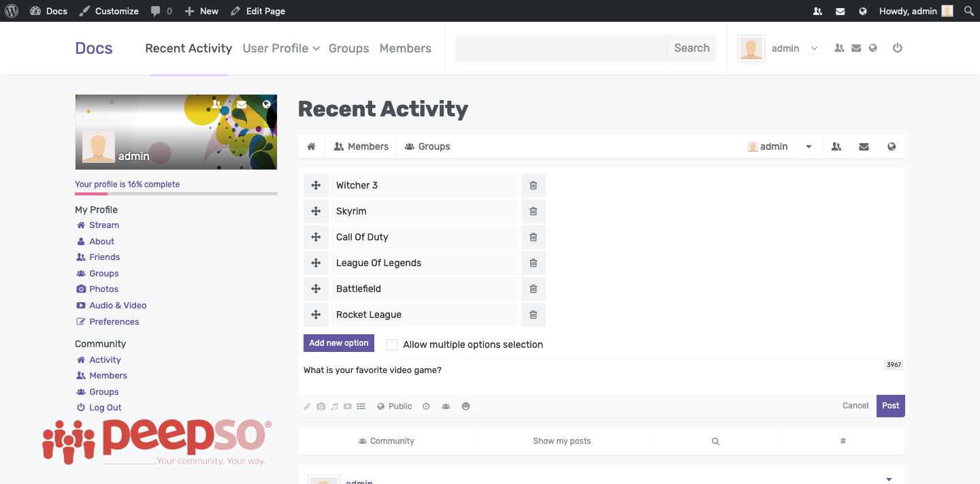Click the Search button
The width and height of the screenshot is (980, 484).
click(x=691, y=48)
